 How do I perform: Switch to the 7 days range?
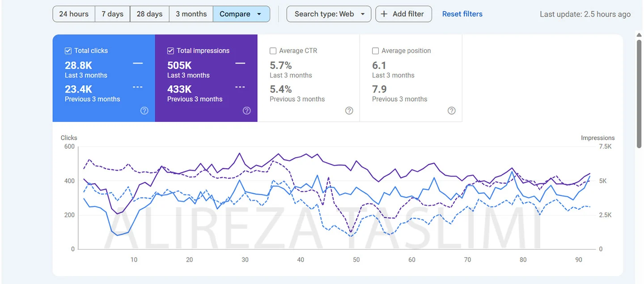112,14
